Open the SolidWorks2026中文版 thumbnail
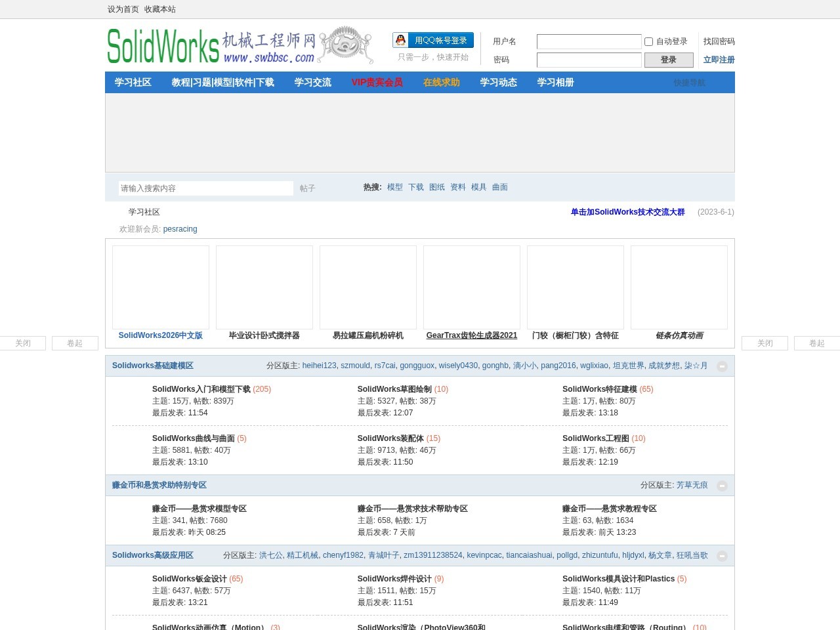 [x=161, y=287]
